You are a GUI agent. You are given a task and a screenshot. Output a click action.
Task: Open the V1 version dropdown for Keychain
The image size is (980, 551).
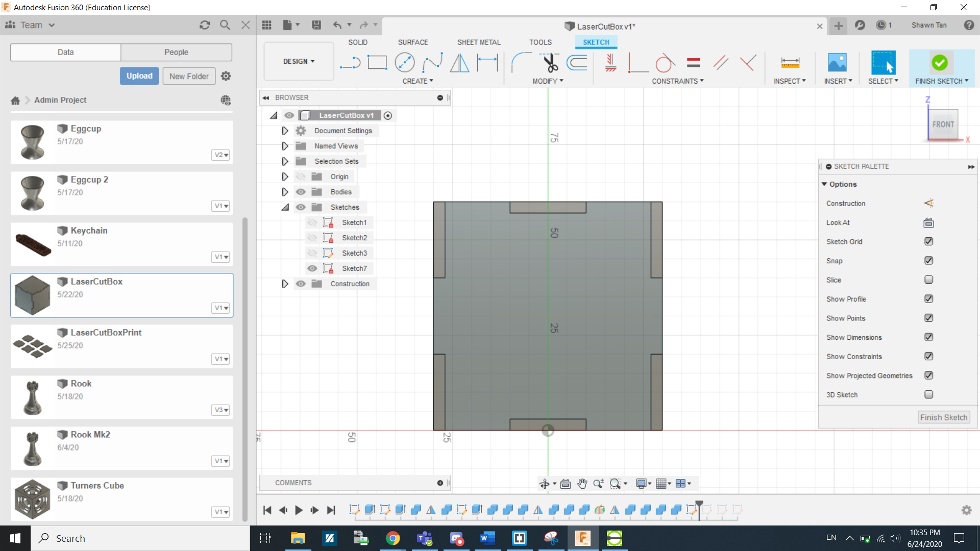click(220, 257)
